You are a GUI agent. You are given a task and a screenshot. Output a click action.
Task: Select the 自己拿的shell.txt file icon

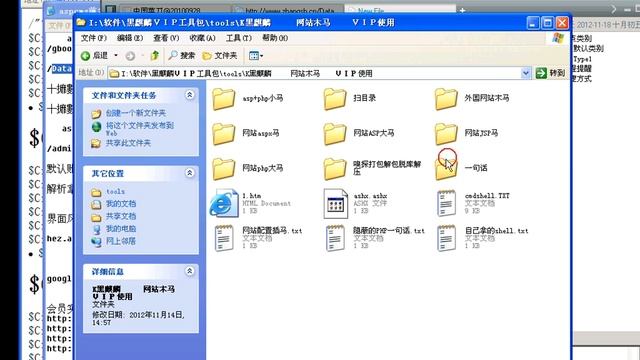point(447,238)
